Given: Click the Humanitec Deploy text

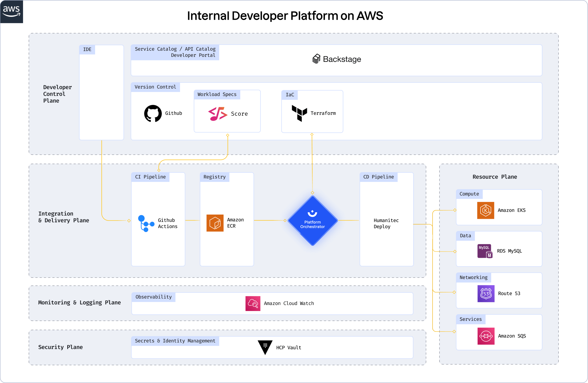Looking at the screenshot, I should (x=386, y=223).
